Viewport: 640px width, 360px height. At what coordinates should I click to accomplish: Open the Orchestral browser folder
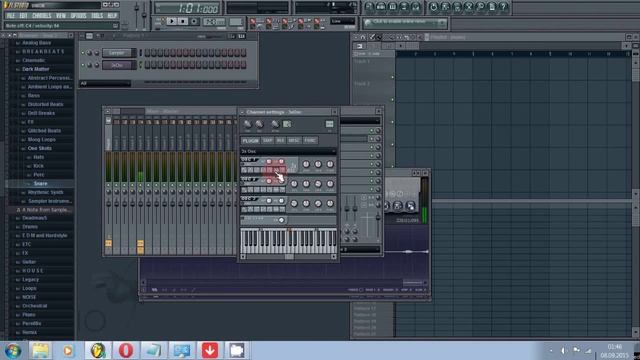pos(34,306)
